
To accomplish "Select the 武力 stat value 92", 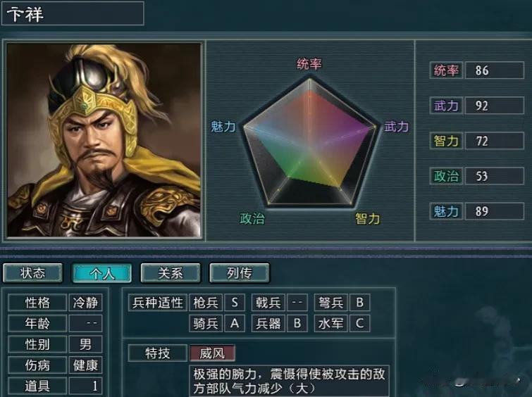I will [x=495, y=106].
